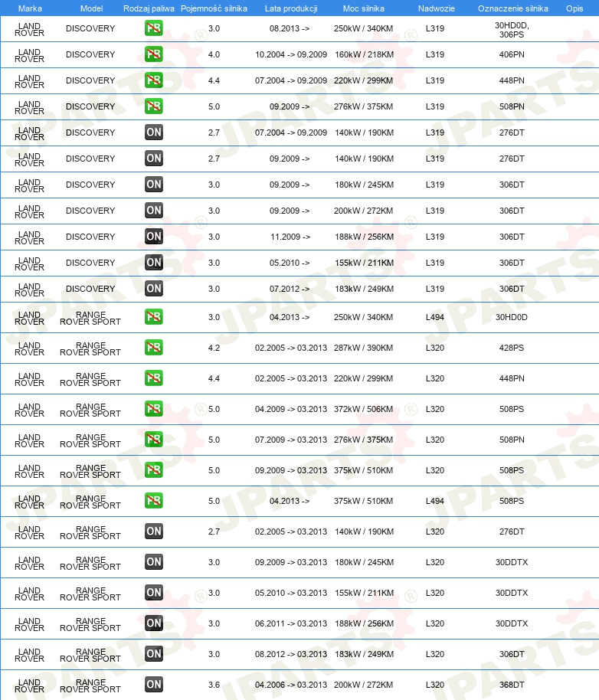Image resolution: width=599 pixels, height=700 pixels.
Task: Click the Pojemność silnika column header
Action: point(214,8)
